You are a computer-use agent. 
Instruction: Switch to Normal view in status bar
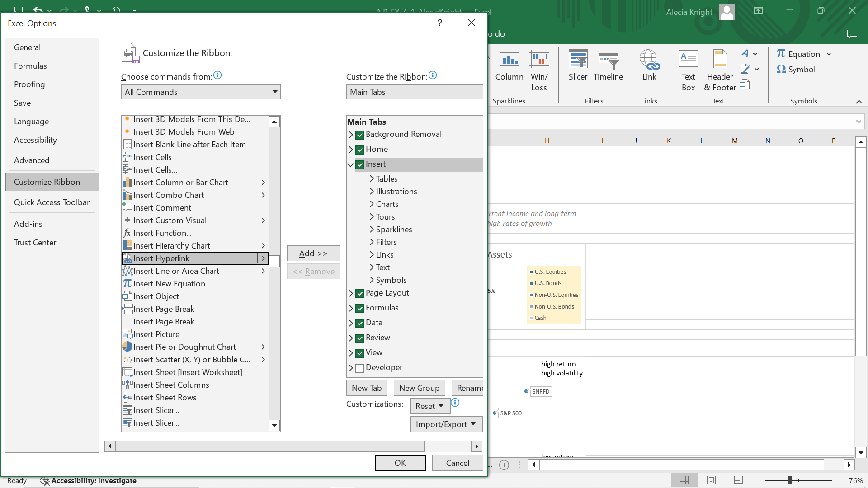(684, 480)
